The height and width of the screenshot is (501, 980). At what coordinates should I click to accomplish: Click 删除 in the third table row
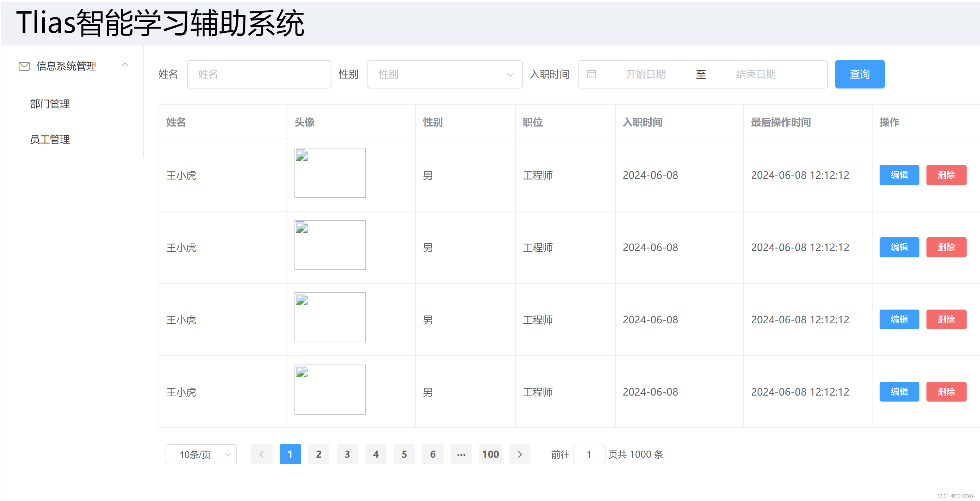(x=946, y=319)
